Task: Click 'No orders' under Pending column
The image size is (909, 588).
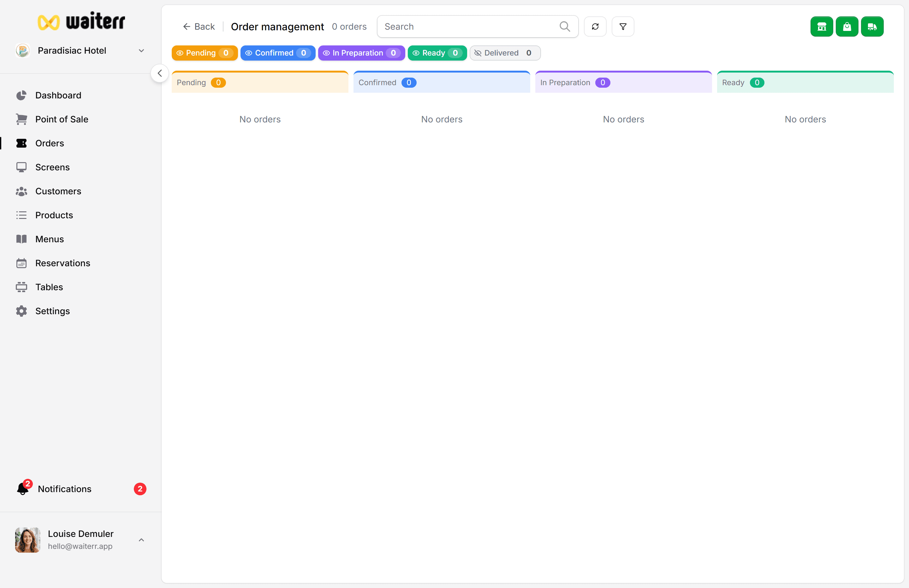Action: coord(260,119)
